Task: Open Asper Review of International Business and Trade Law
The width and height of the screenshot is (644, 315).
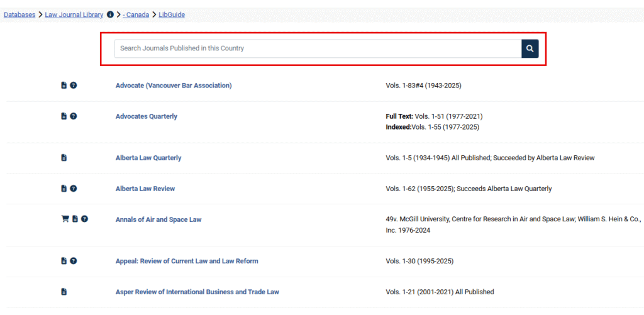Action: tap(197, 292)
